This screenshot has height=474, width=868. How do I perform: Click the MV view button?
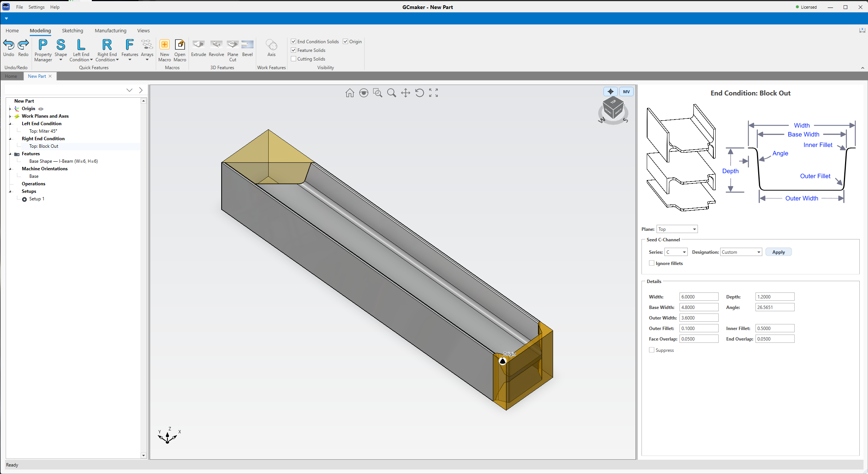point(626,91)
